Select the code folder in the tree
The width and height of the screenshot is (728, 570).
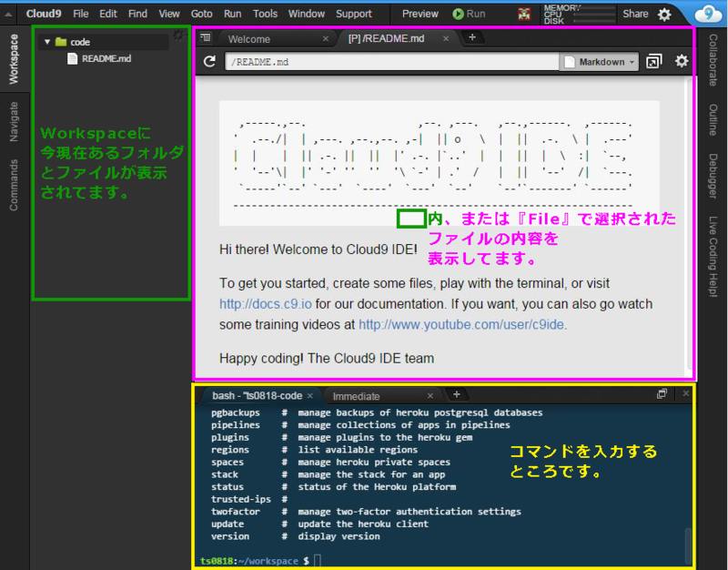pyautogui.click(x=103, y=42)
